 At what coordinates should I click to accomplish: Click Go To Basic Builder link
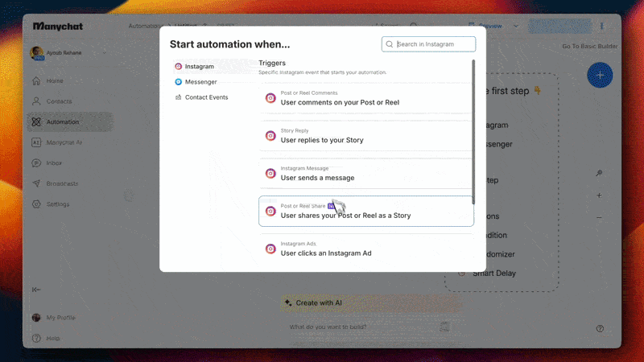[x=589, y=47]
